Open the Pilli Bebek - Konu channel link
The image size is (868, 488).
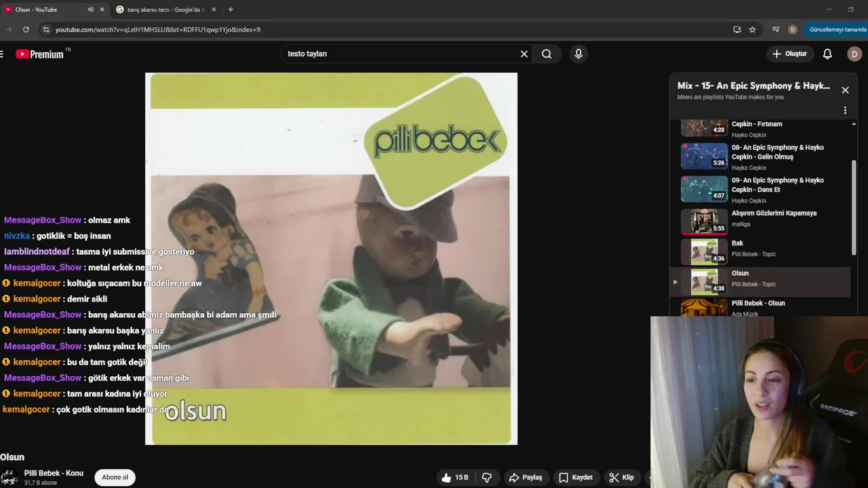[54, 473]
